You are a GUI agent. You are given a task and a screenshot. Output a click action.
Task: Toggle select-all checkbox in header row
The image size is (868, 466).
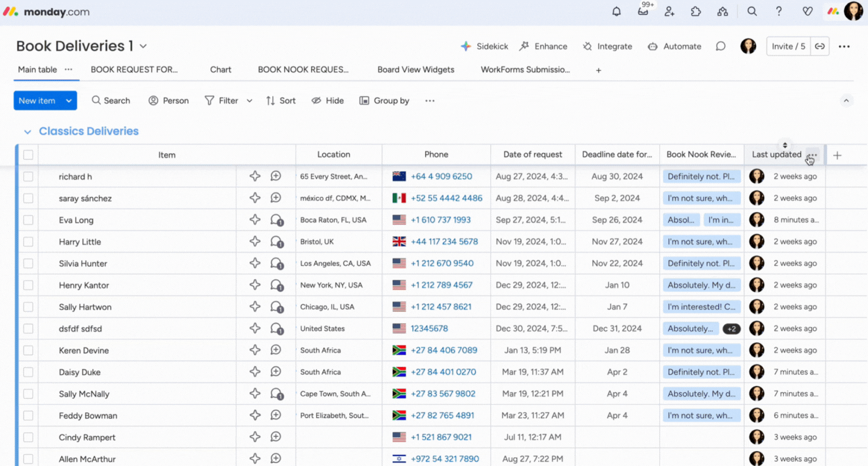click(x=28, y=154)
